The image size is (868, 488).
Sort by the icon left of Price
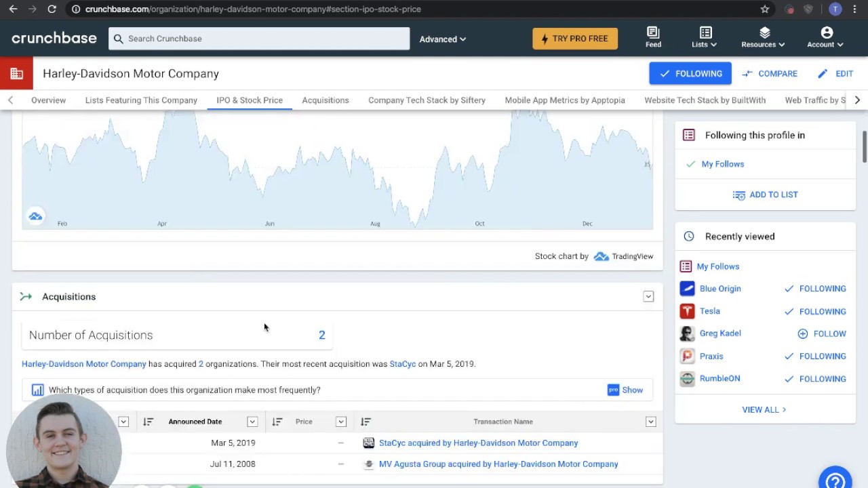point(277,422)
